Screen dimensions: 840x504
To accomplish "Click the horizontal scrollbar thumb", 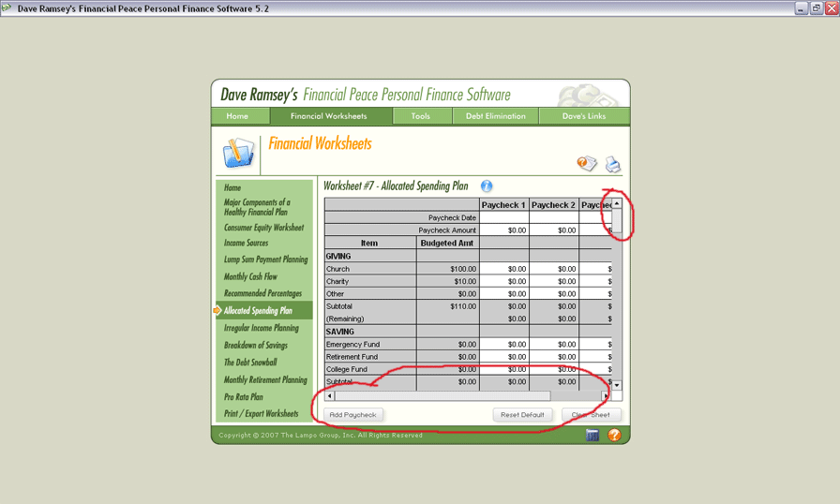I will pyautogui.click(x=442, y=396).
